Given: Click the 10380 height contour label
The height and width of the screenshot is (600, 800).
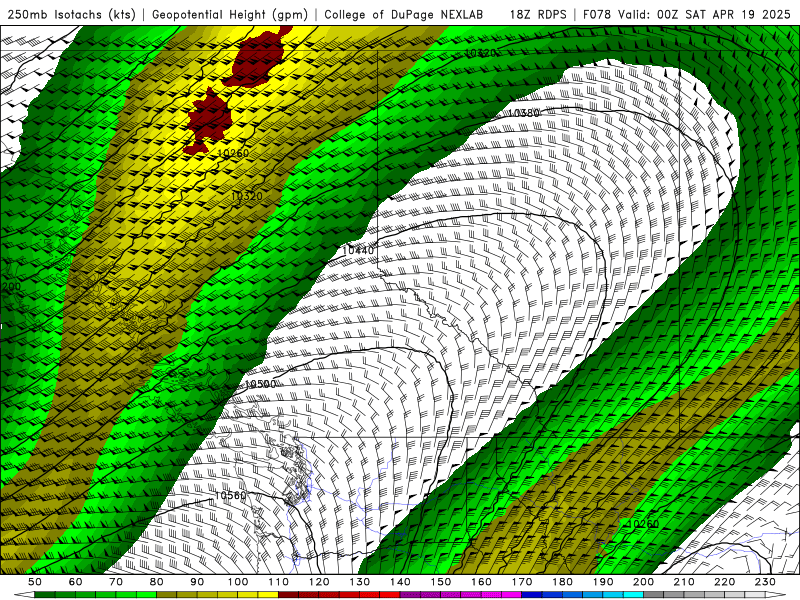Looking at the screenshot, I should coord(524,113).
